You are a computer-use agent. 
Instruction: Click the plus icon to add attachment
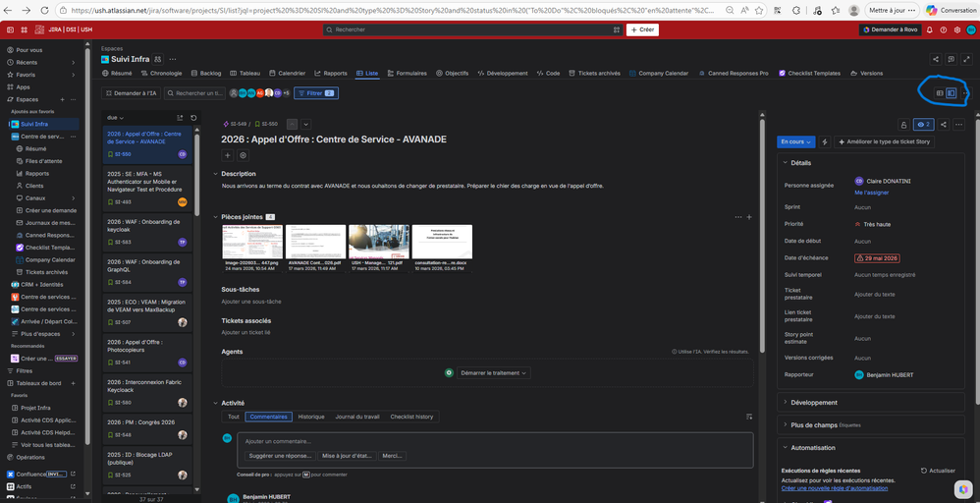tap(749, 217)
